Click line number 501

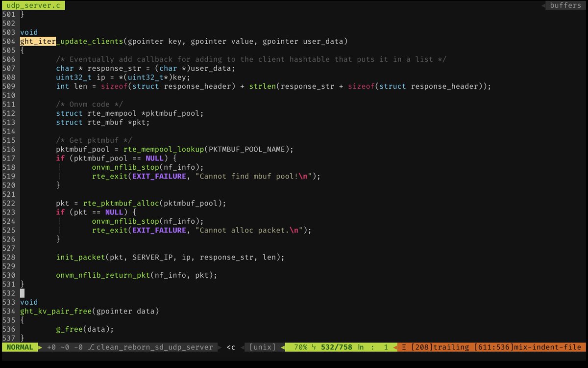[9, 14]
